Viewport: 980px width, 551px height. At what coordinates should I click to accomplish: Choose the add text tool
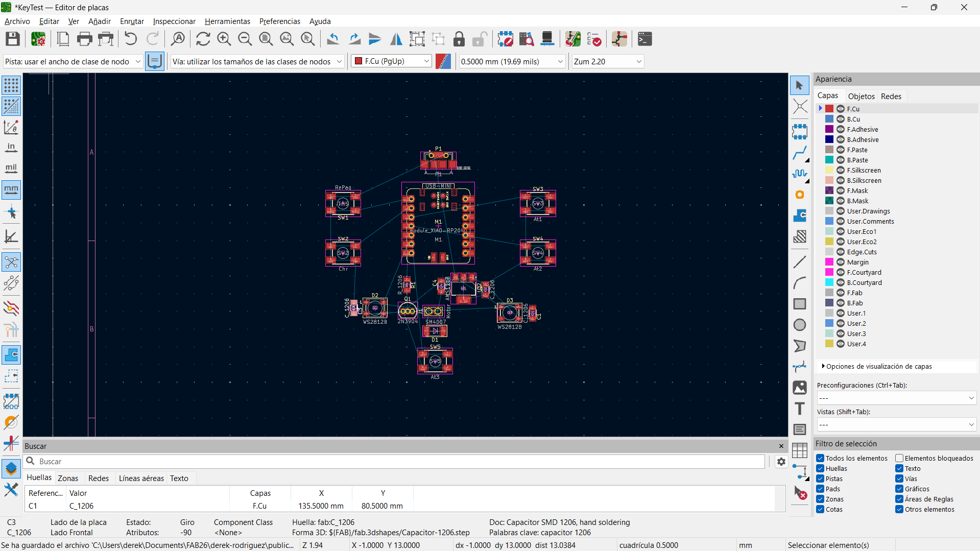[x=800, y=409]
